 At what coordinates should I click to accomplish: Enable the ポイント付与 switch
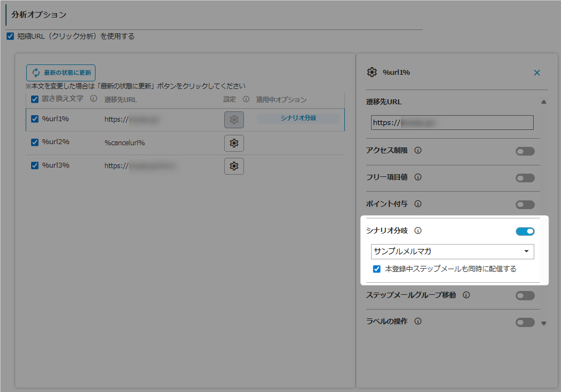coord(525,205)
